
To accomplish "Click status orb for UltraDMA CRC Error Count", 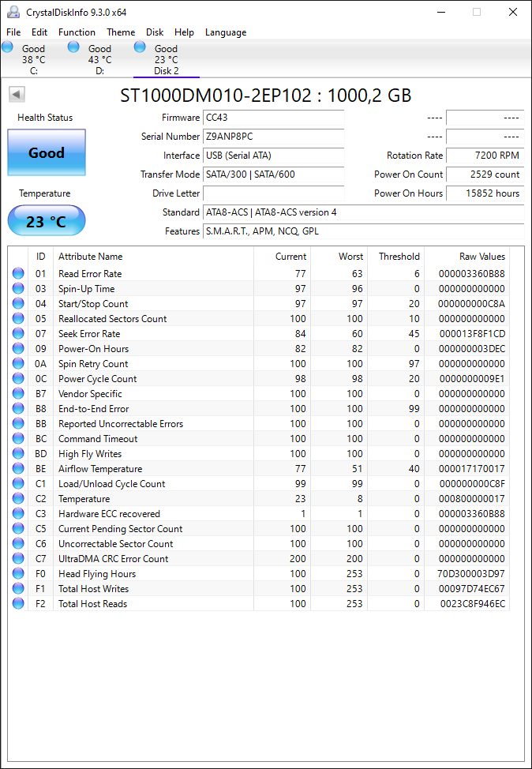I will coord(18,559).
